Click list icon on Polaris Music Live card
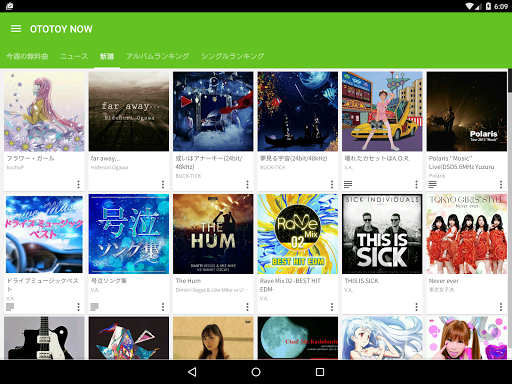512x384 pixels. tap(432, 184)
